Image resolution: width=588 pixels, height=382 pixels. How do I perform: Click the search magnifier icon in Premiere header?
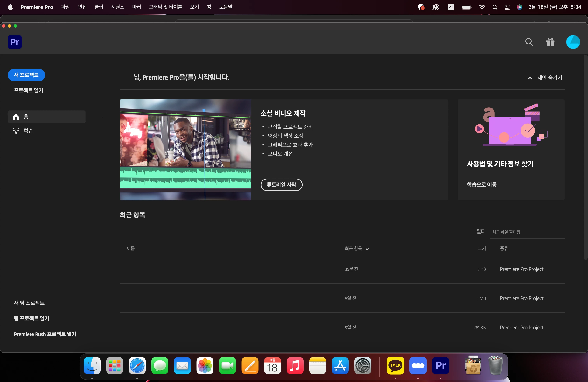(x=529, y=42)
